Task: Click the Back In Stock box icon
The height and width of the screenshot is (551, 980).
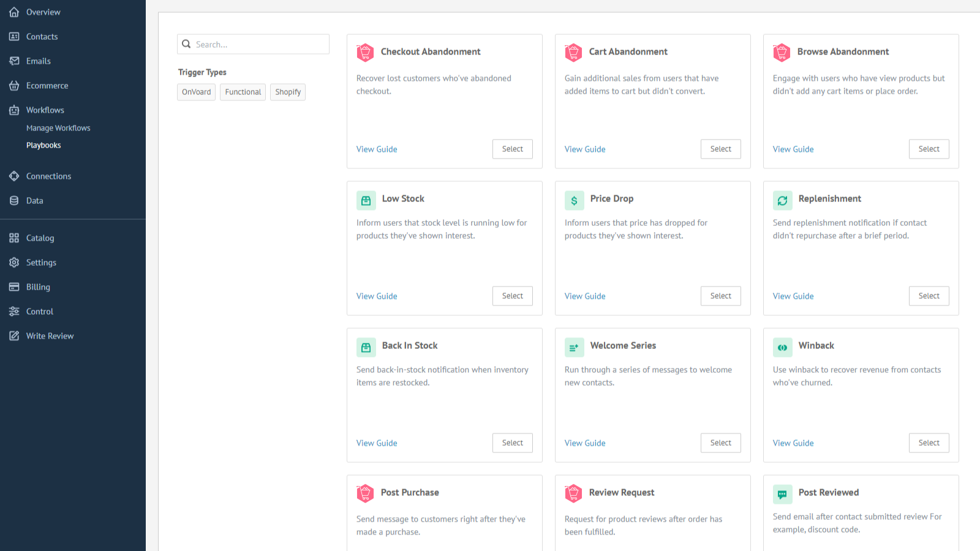Action: [366, 347]
